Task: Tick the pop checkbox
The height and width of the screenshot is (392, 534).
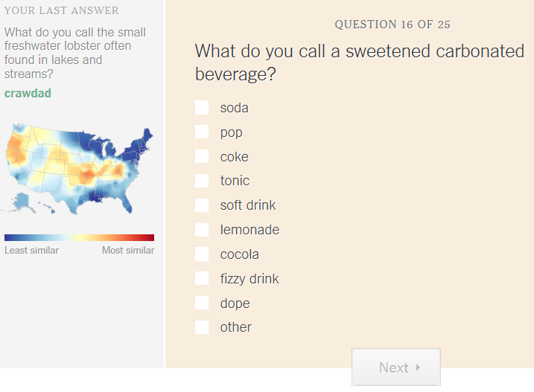Action: (202, 132)
